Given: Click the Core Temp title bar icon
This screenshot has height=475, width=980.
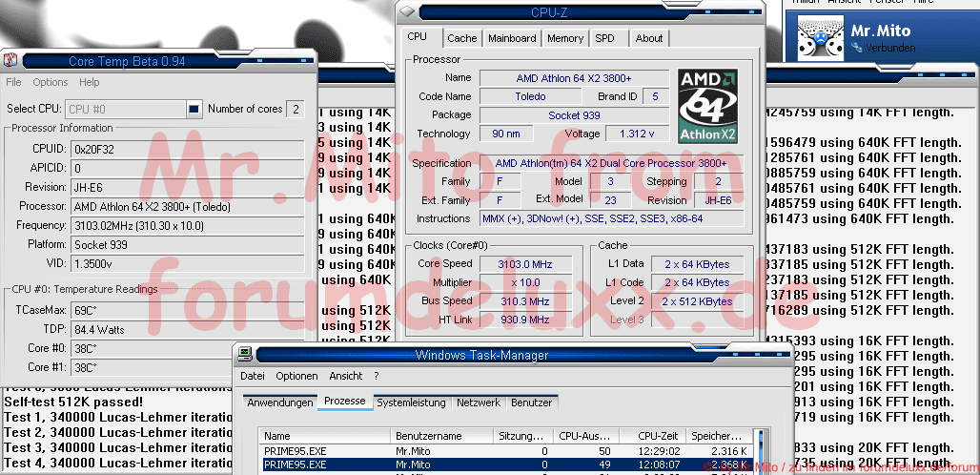Looking at the screenshot, I should pyautogui.click(x=10, y=61).
